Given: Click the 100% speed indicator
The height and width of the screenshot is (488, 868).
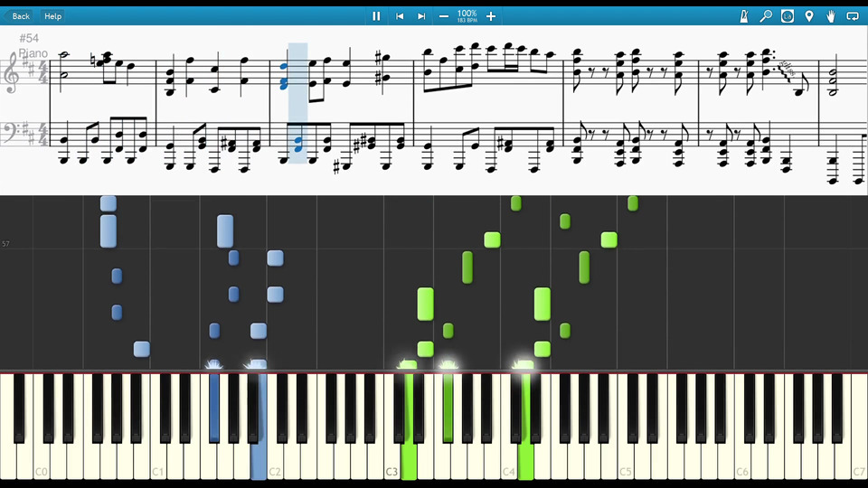Looking at the screenshot, I should point(467,14).
